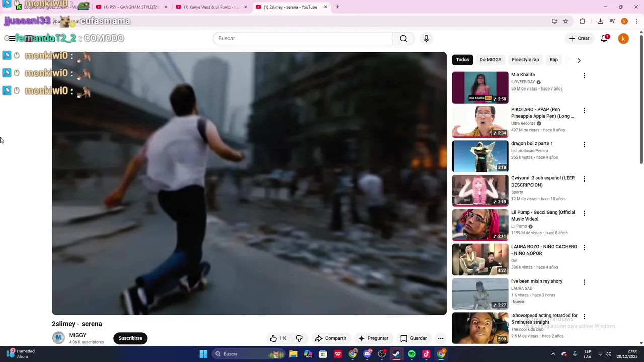Click Chrome profile avatar in toolbar
The height and width of the screenshot is (362, 644).
click(x=624, y=21)
